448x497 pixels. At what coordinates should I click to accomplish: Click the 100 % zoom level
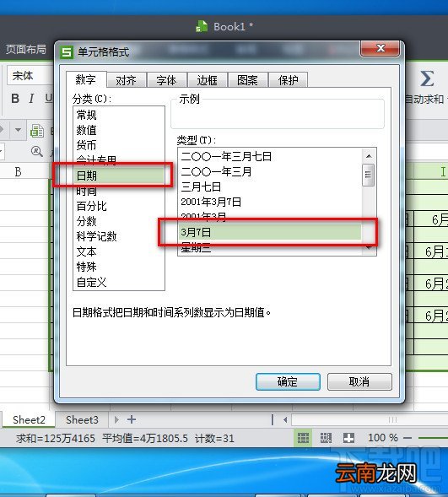click(x=383, y=438)
